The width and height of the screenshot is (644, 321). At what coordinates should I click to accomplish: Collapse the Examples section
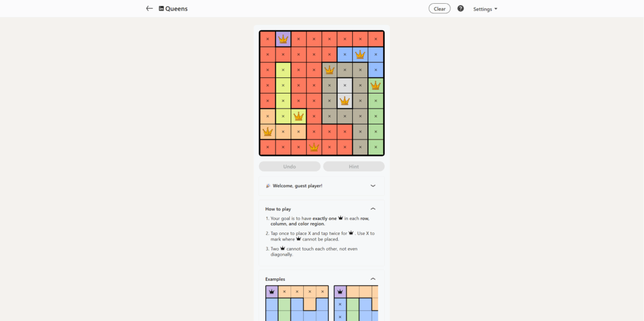click(x=373, y=279)
